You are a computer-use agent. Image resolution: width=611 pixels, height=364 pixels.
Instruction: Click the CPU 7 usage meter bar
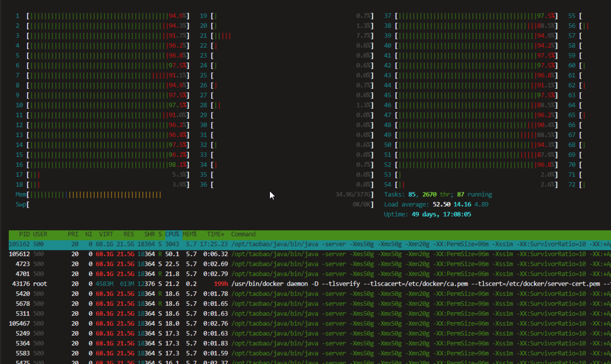[108, 75]
